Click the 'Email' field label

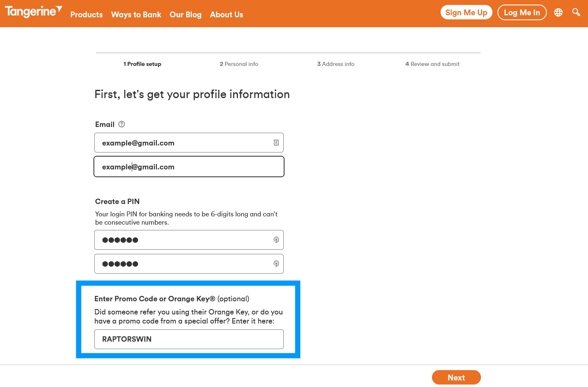[x=105, y=124]
